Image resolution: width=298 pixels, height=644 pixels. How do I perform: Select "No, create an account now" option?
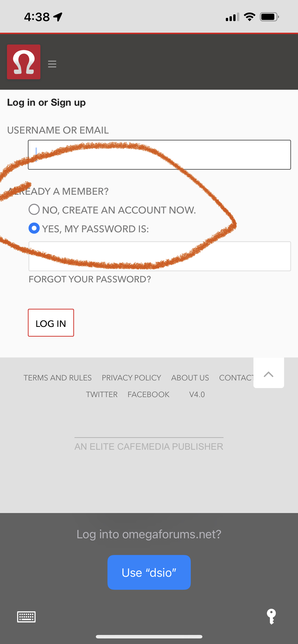[34, 210]
